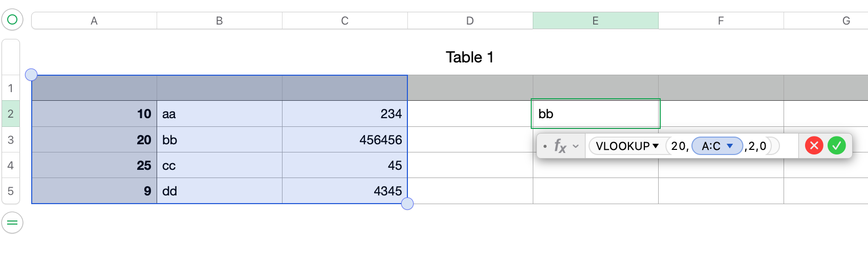The image size is (868, 265).
Task: Click the add rows handle at bottom-left
Action: point(12,223)
